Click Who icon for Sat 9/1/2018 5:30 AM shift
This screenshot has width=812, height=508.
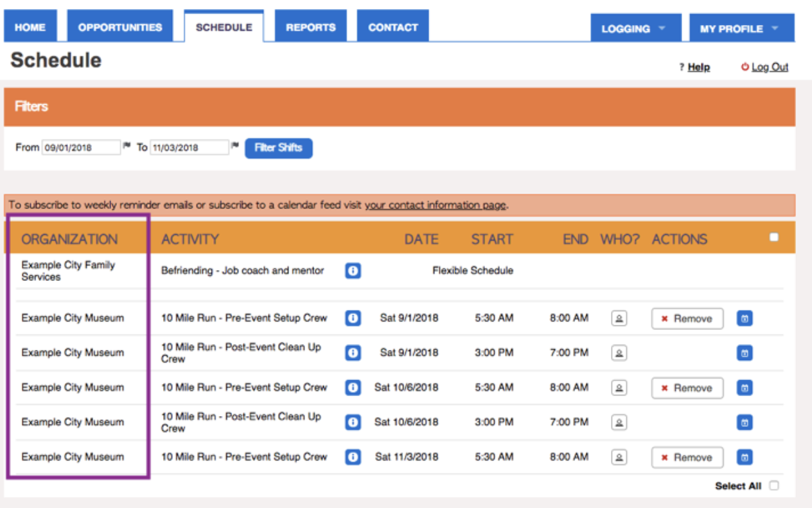619,318
